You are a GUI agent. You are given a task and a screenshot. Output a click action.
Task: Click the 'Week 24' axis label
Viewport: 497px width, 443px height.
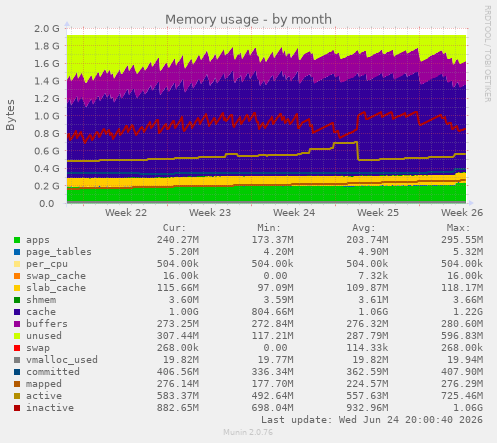(x=294, y=213)
